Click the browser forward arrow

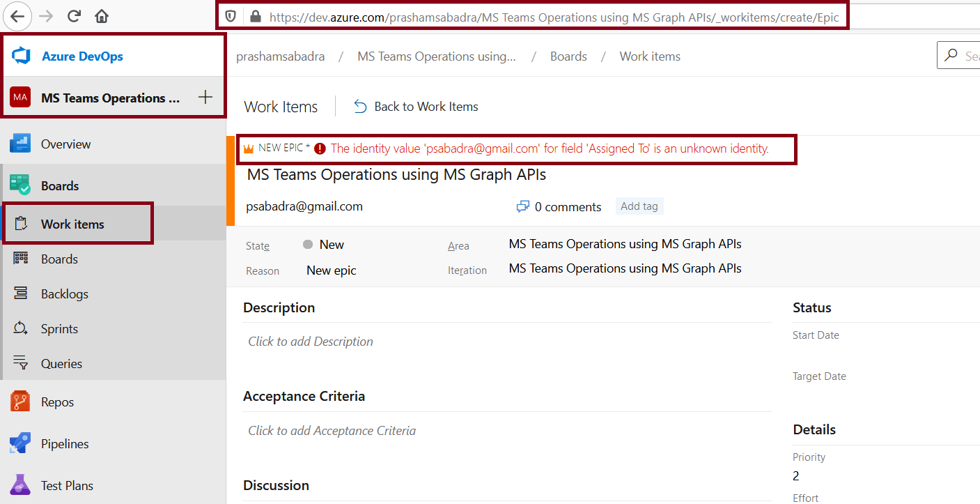click(x=46, y=16)
